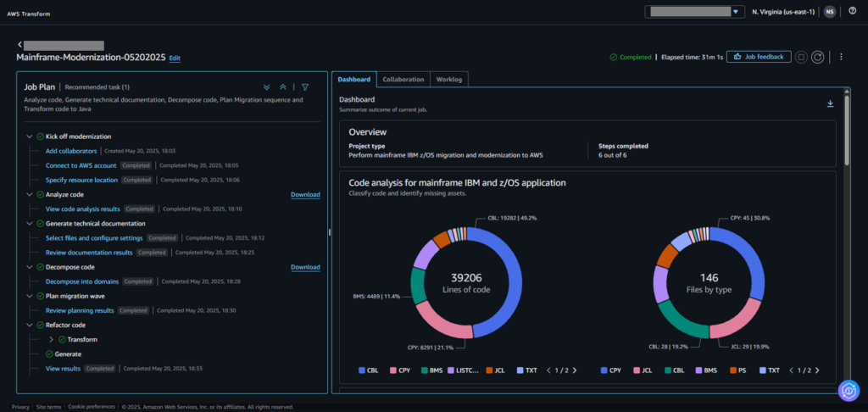The width and height of the screenshot is (868, 412).
Task: Open Review documentation results
Action: tap(89, 253)
